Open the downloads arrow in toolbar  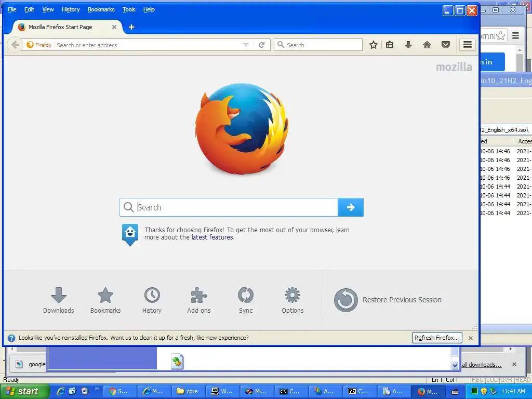(408, 45)
